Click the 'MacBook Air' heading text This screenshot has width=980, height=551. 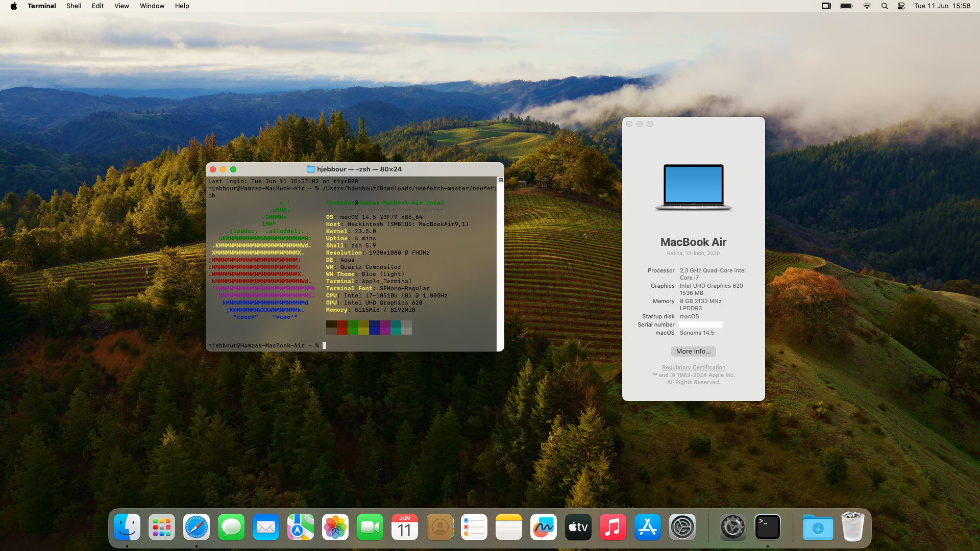693,242
